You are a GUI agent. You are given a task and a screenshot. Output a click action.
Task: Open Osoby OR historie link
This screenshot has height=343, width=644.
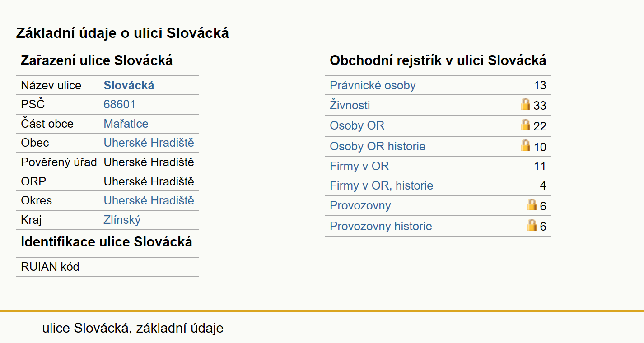click(x=378, y=147)
